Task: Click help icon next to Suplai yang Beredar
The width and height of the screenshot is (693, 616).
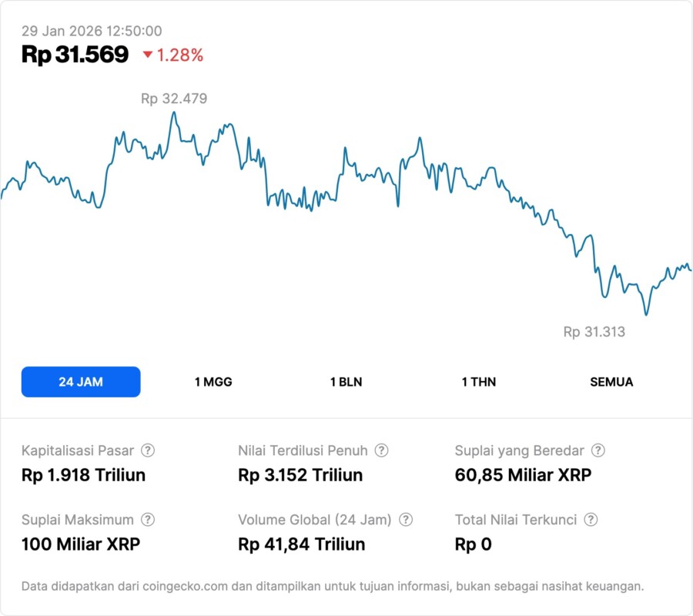Action: point(598,450)
